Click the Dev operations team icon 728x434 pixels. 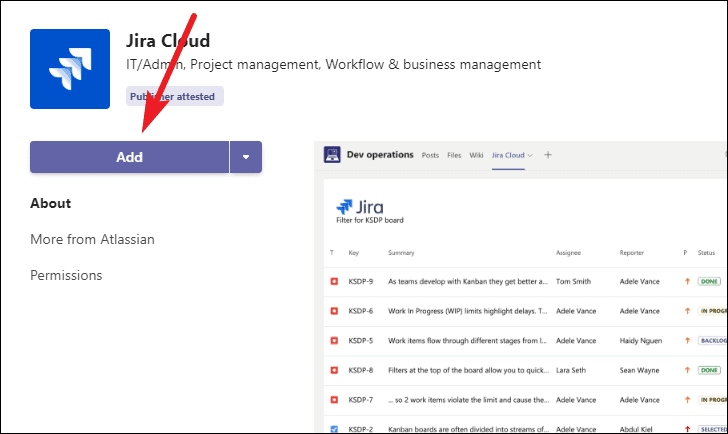coord(332,155)
